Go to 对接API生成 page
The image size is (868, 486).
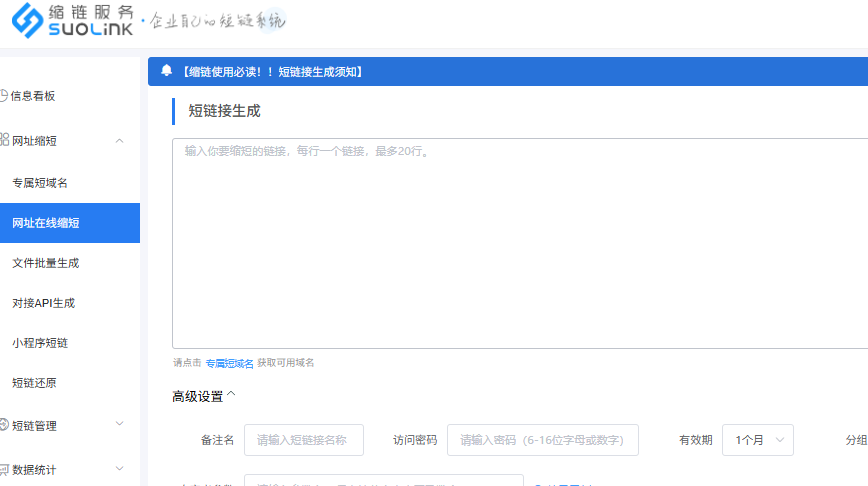click(x=43, y=303)
